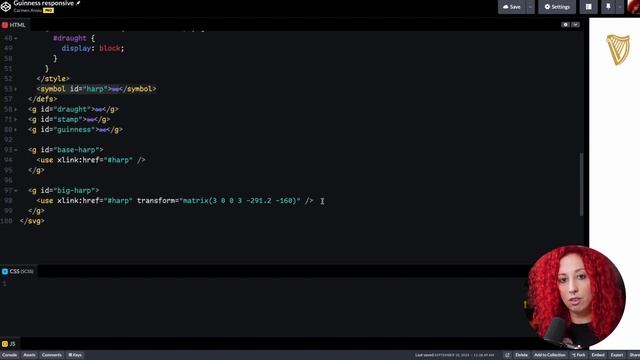Unfold the draught group fold marker
The image size is (640, 360).
pyautogui.click(x=98, y=110)
